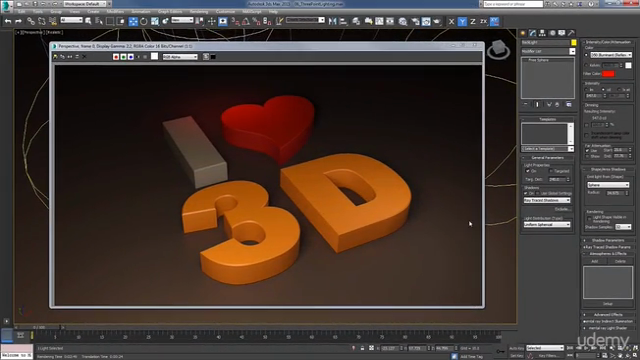The image size is (640, 360).
Task: Activate the Select and Scale tool
Action: coord(155,21)
